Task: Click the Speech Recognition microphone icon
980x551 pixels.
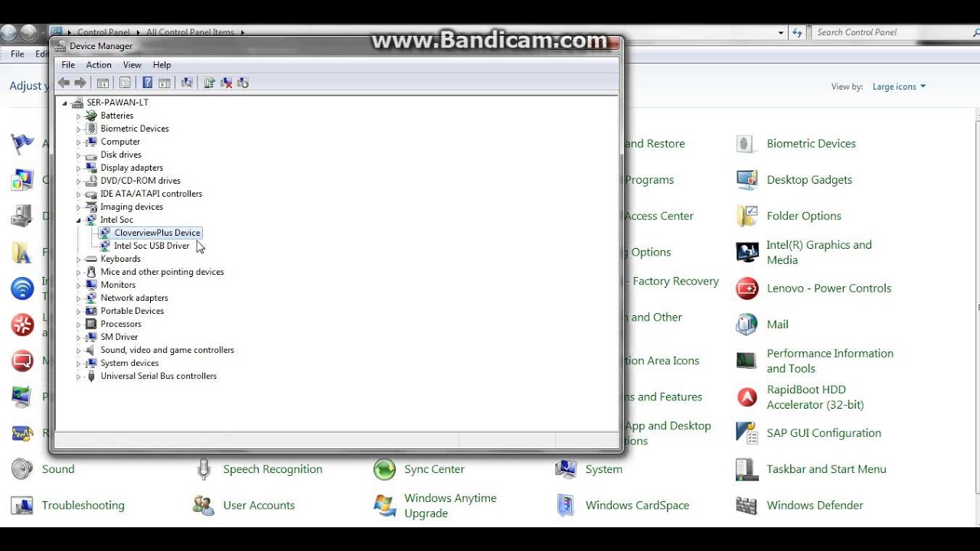Action: coord(204,469)
